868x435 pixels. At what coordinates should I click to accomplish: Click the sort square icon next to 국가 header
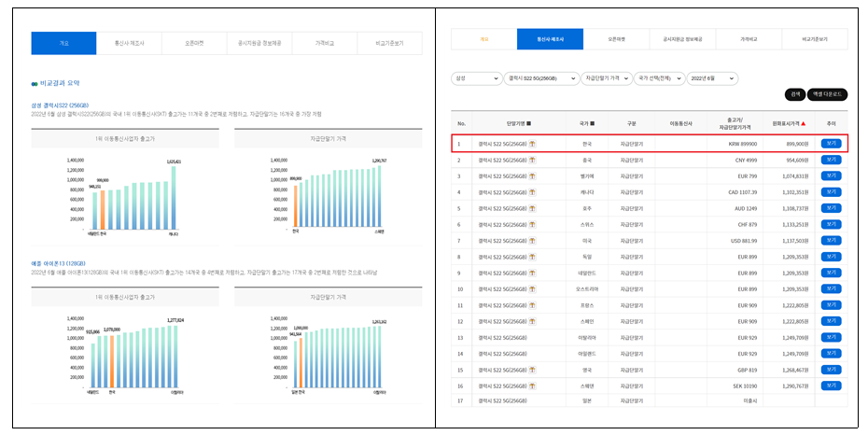(x=593, y=123)
